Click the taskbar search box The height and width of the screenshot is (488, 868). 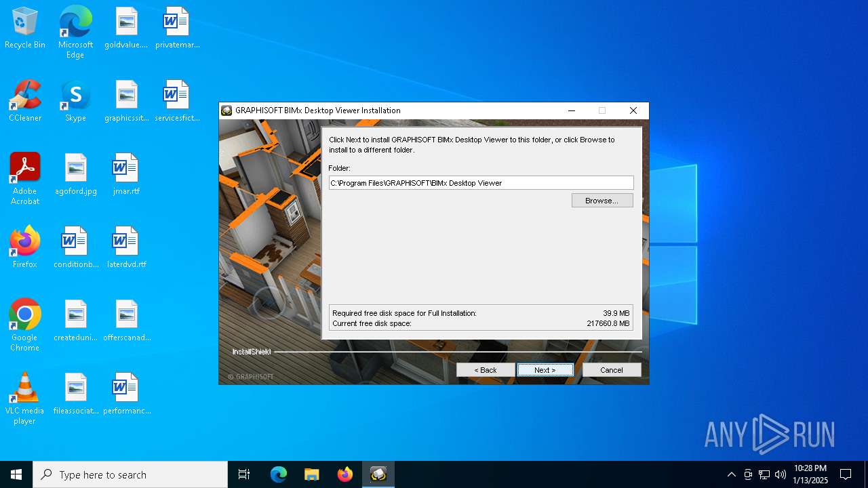[x=130, y=474]
